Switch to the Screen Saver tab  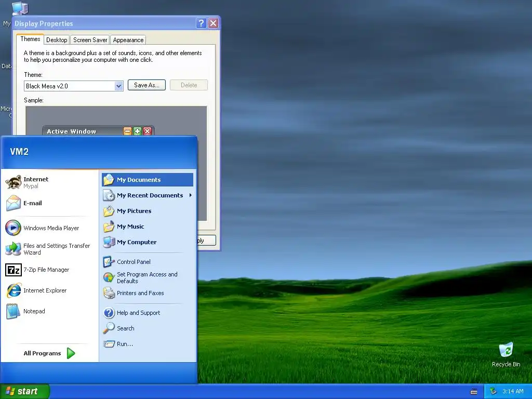[90, 39]
